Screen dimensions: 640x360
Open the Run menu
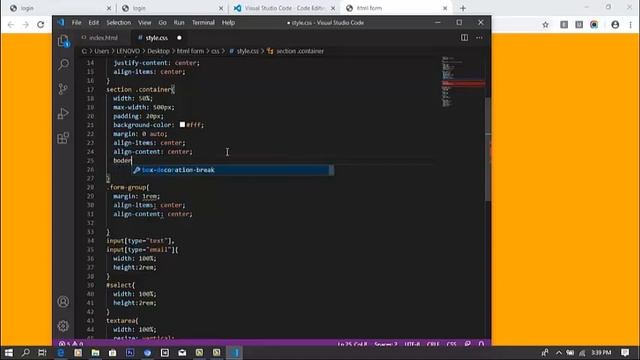point(179,22)
